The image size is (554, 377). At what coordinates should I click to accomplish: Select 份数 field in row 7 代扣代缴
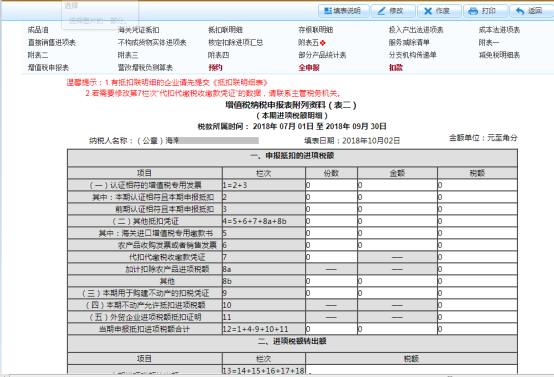331,257
